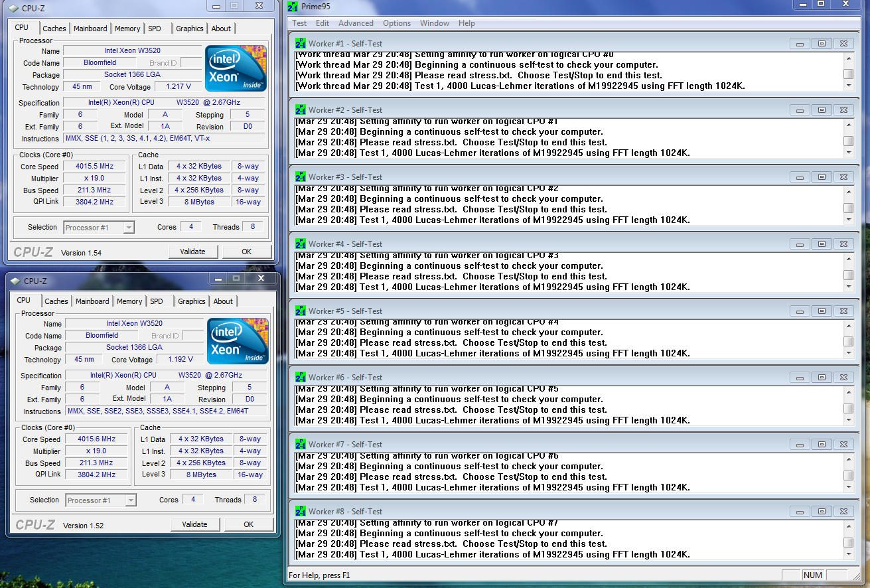This screenshot has width=870, height=588.
Task: Switch to Mainboard tab in CPU-Z 1.54
Action: click(x=90, y=29)
